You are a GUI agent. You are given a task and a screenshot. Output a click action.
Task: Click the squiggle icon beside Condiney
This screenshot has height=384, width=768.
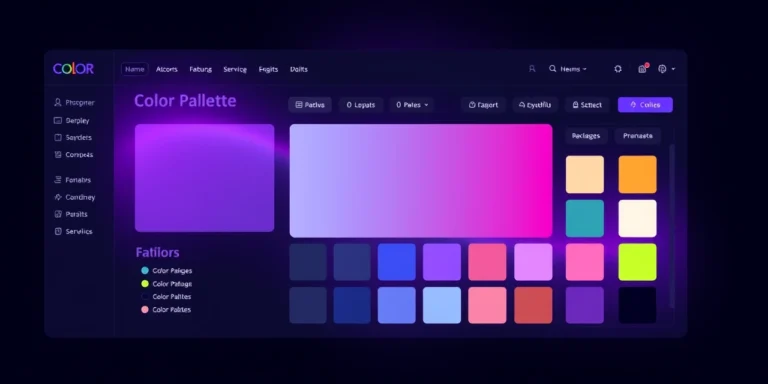[58, 197]
